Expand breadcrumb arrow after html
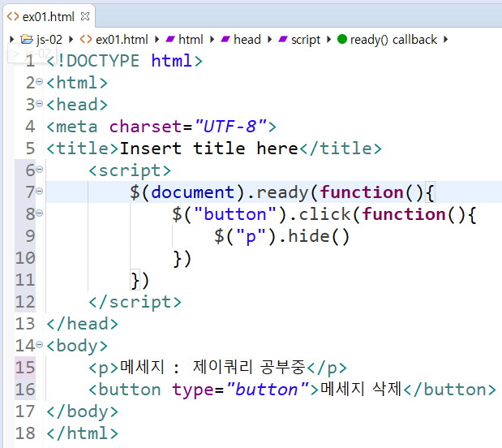 (212, 40)
